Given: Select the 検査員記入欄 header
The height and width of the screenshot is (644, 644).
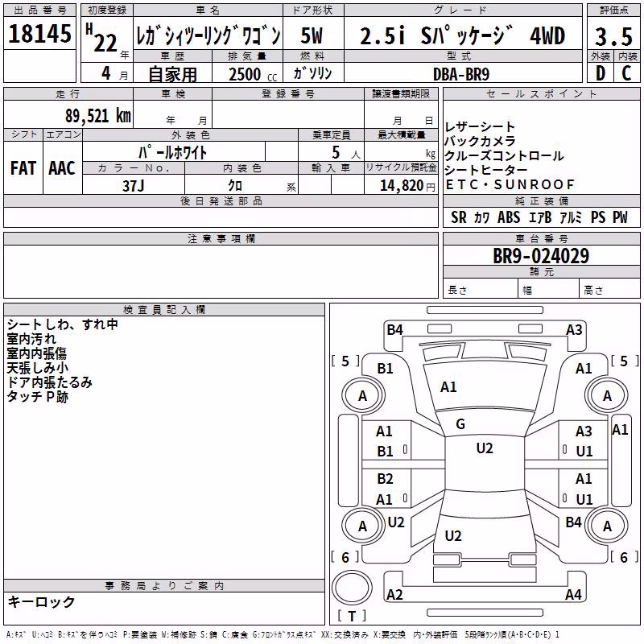Looking at the screenshot, I should (x=164, y=310).
